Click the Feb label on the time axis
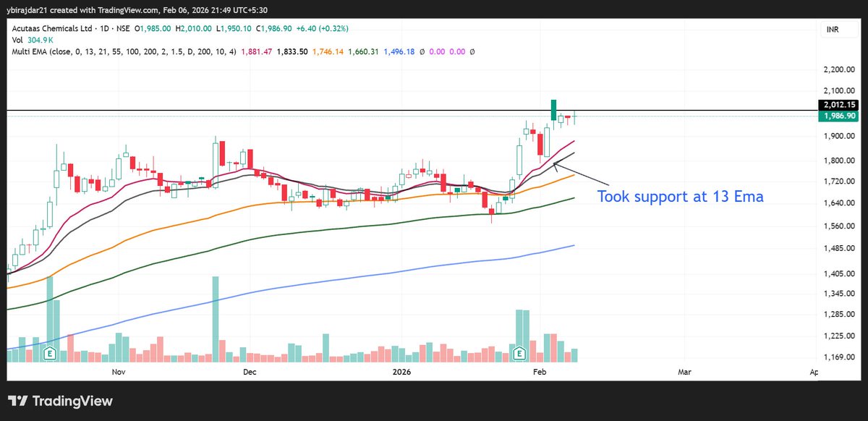 538,371
